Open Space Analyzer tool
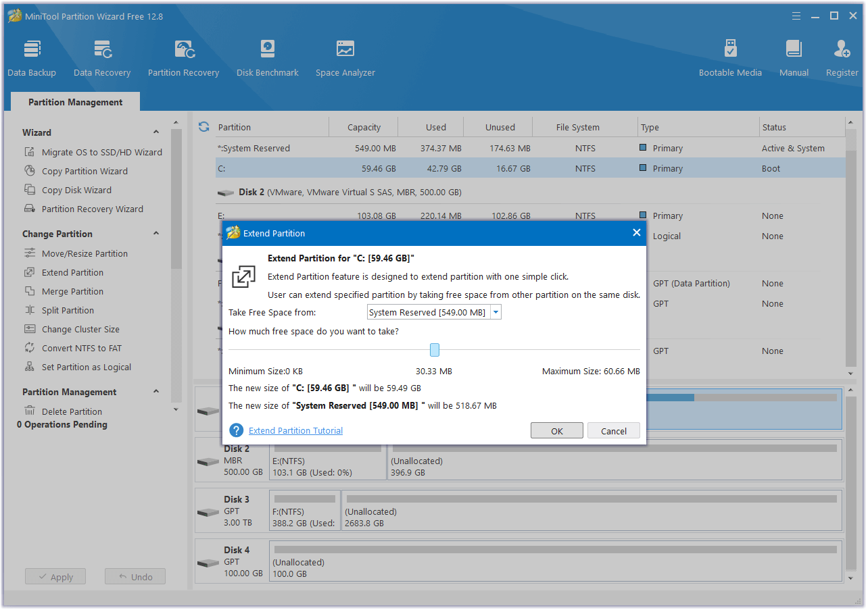This screenshot has height=610, width=868. click(345, 58)
